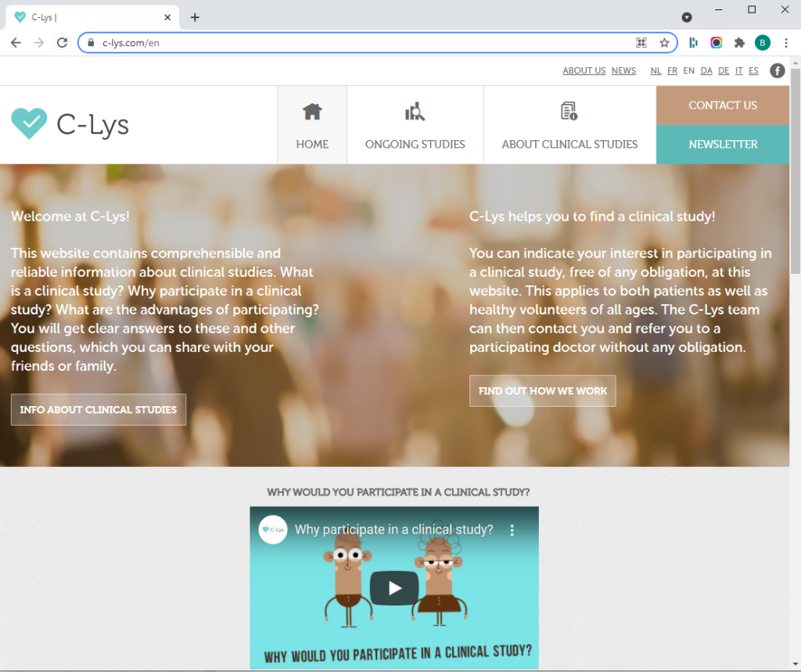Open a new browser tab
This screenshot has height=672, width=801.
[195, 17]
